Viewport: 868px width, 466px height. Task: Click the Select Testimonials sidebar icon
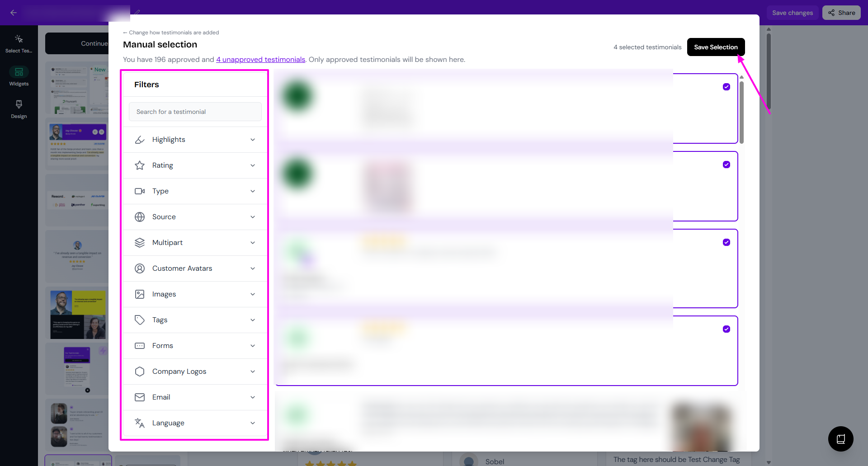[19, 43]
